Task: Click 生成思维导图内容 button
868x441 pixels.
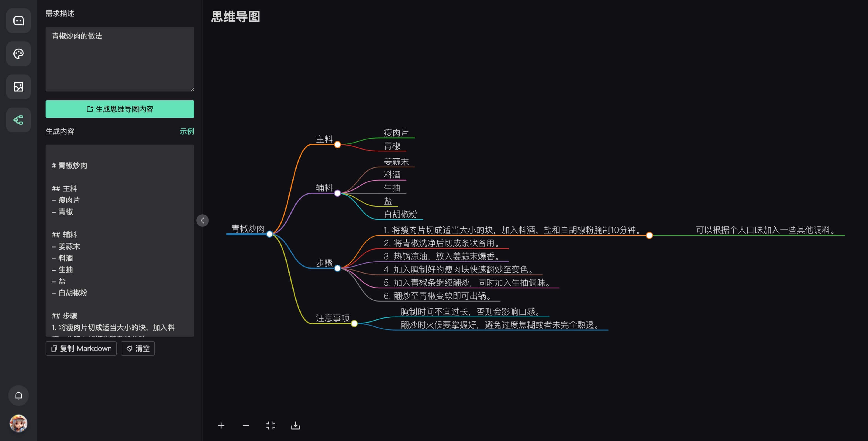Action: 120,109
